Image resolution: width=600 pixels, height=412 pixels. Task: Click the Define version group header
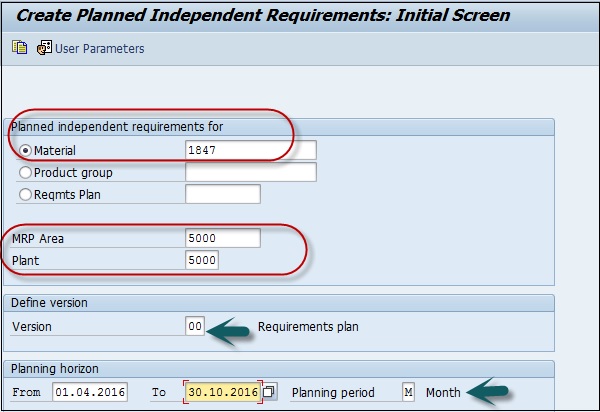(x=49, y=303)
